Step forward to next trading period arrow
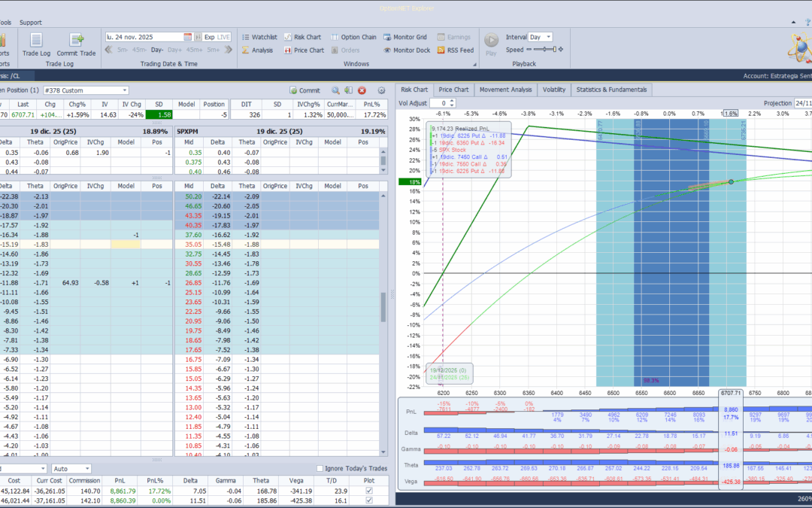 pos(229,50)
